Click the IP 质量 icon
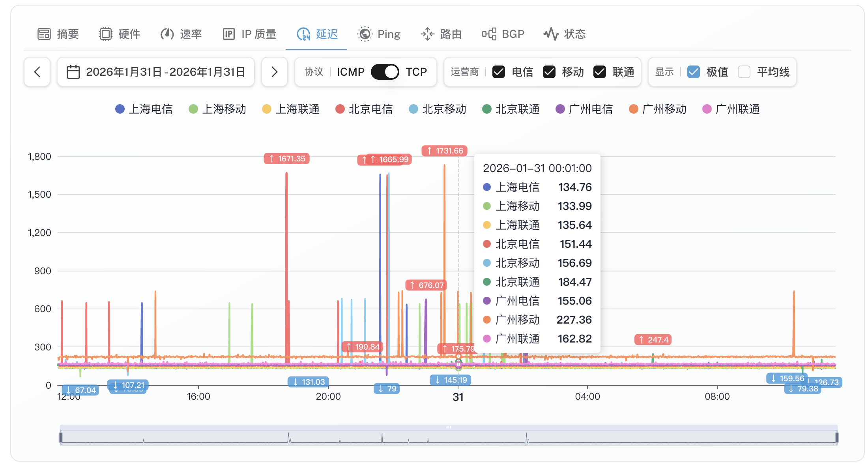 [x=228, y=34]
